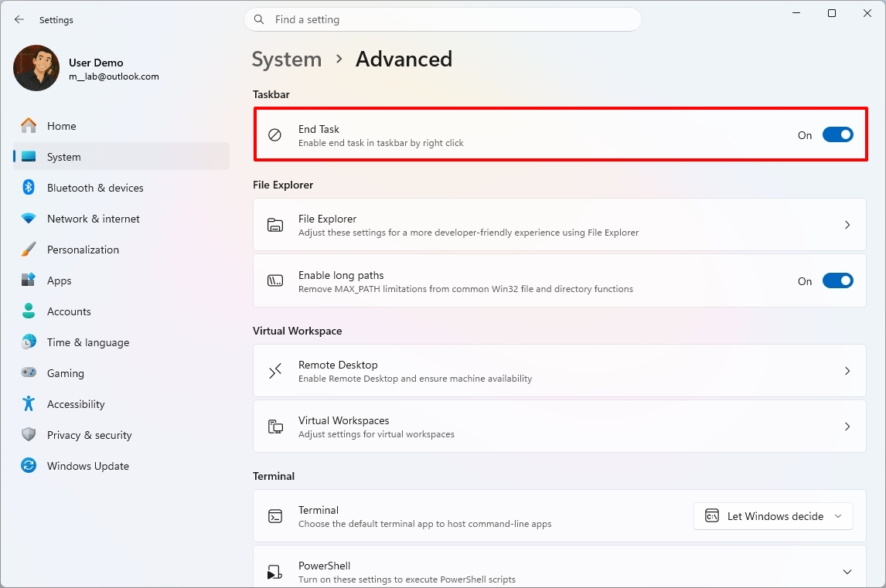Go to Network & internet settings
Viewport: 886px width, 588px height.
point(121,219)
